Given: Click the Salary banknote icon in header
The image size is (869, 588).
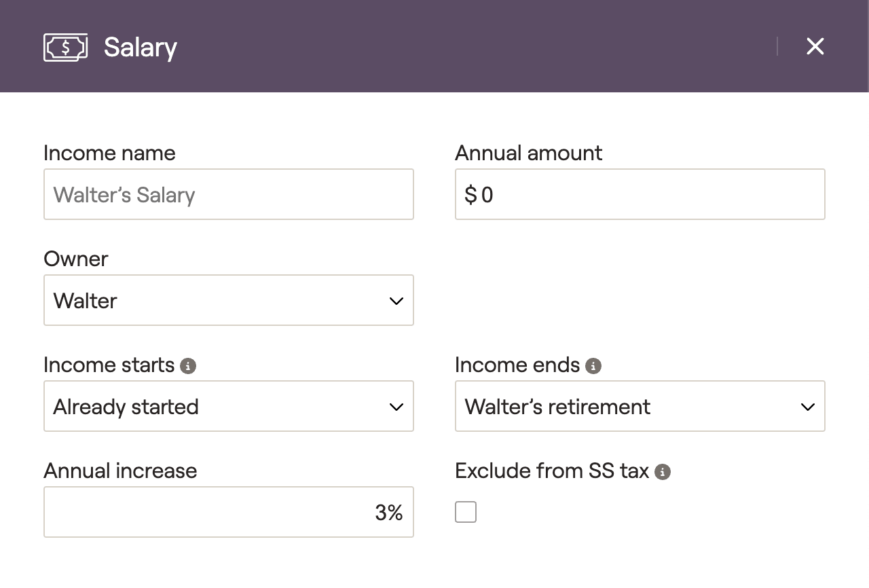Looking at the screenshot, I should (x=66, y=47).
